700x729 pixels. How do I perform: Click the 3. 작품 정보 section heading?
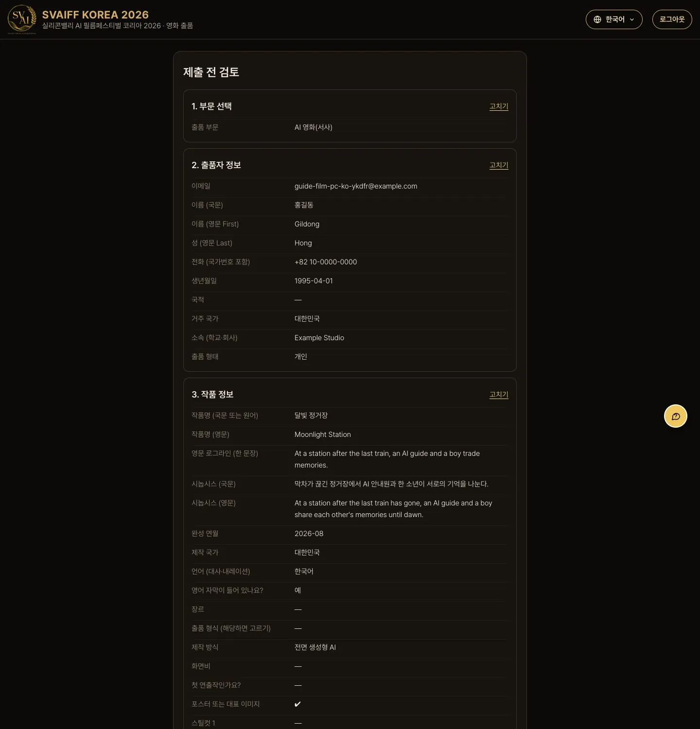click(212, 395)
